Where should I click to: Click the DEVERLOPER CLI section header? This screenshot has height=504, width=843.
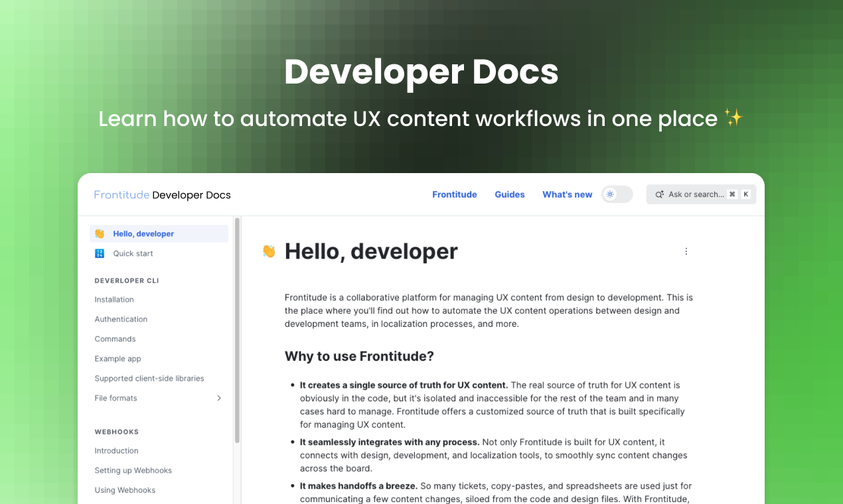click(127, 281)
